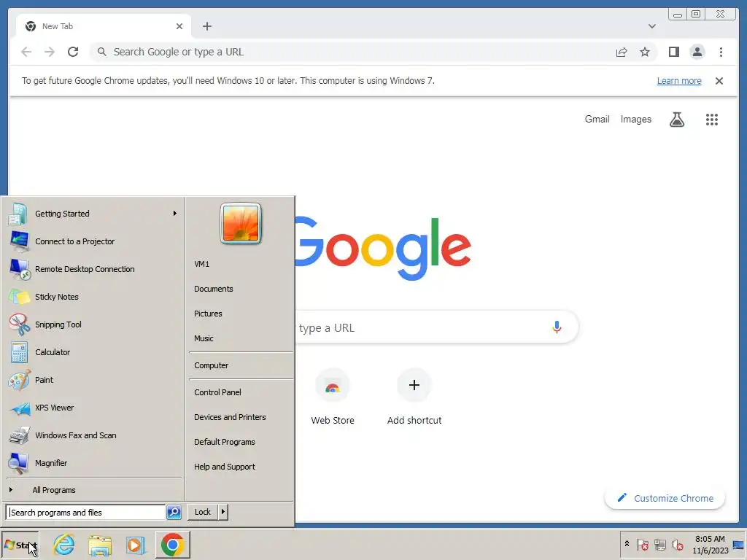Open the Chrome profile avatar
747x560 pixels.
point(697,52)
